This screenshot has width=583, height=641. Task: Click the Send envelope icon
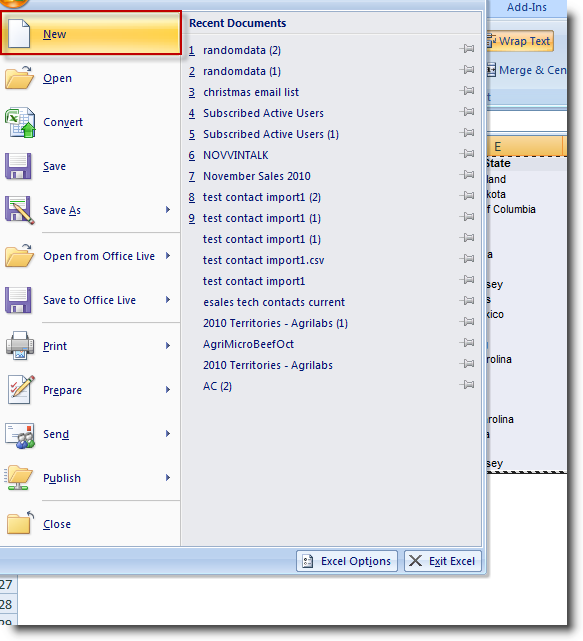coord(20,435)
